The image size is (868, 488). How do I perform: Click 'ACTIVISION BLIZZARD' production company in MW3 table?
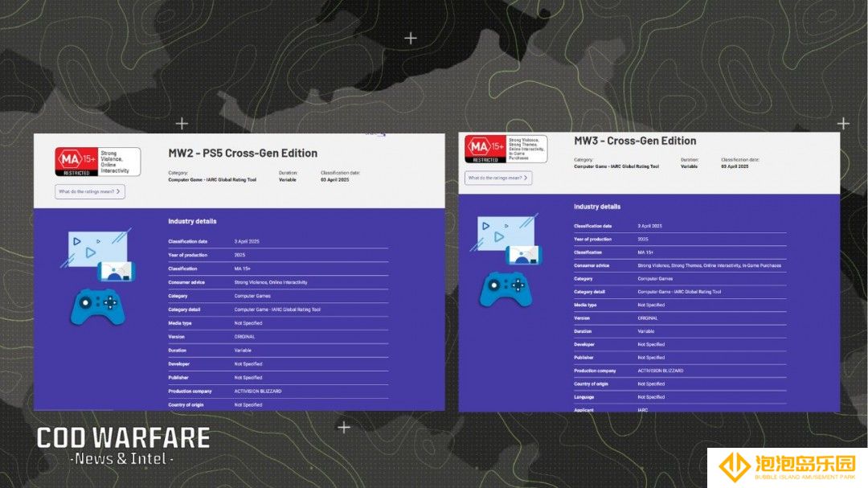click(x=661, y=371)
